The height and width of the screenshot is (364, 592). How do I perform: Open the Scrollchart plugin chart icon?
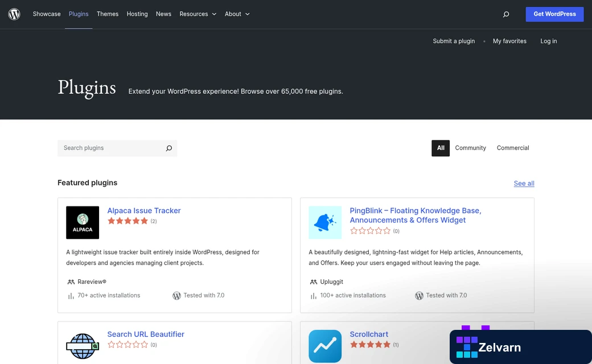click(x=324, y=346)
